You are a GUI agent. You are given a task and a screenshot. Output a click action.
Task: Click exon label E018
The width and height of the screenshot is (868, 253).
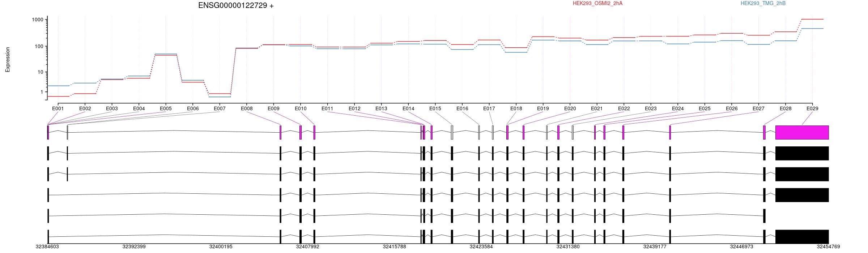pos(516,108)
